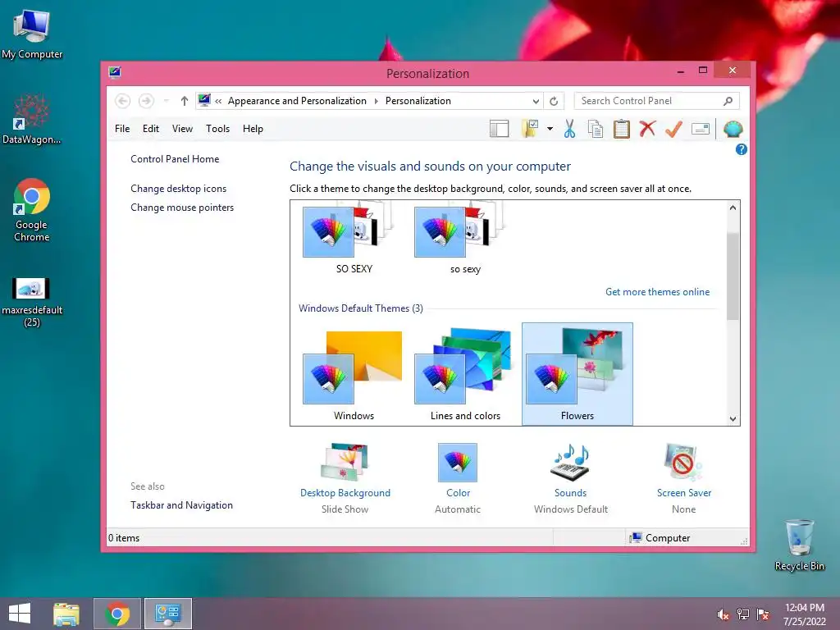Click the Windows Start button
840x630 pixels.
pyautogui.click(x=20, y=614)
